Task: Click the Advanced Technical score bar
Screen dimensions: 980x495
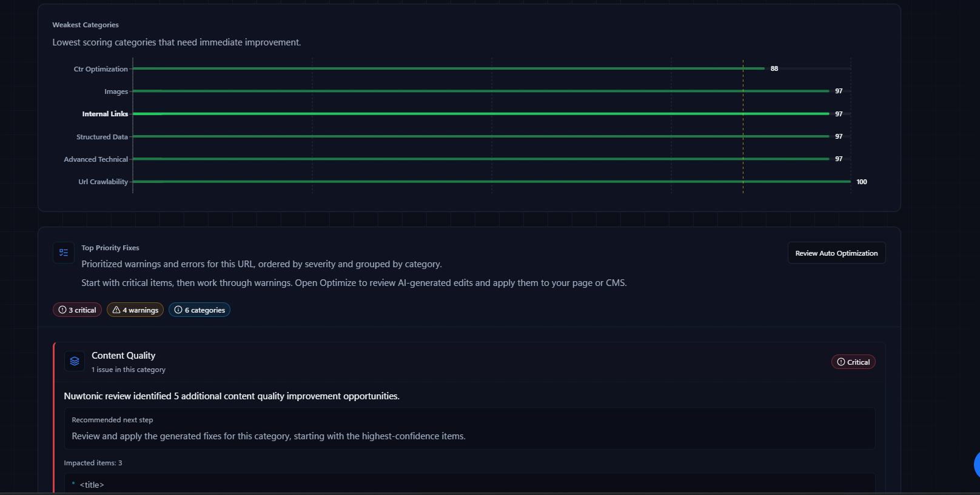Action: (x=481, y=159)
